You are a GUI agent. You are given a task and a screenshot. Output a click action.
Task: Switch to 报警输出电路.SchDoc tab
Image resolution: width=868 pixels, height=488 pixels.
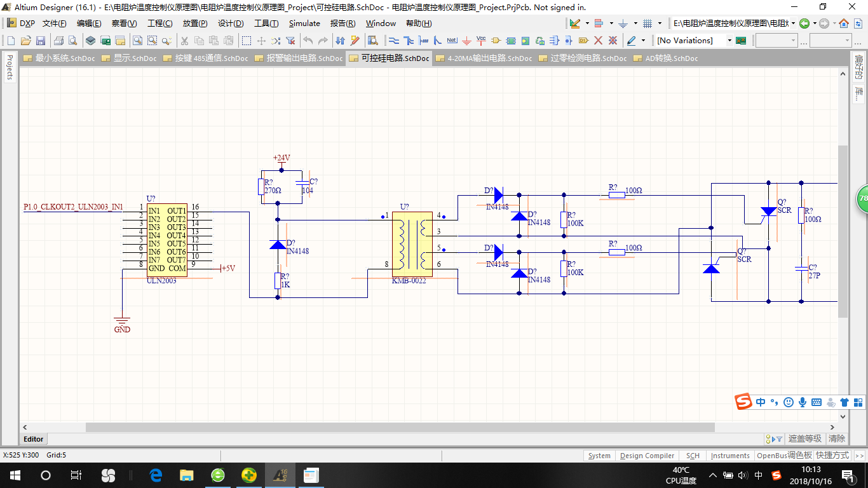click(299, 58)
